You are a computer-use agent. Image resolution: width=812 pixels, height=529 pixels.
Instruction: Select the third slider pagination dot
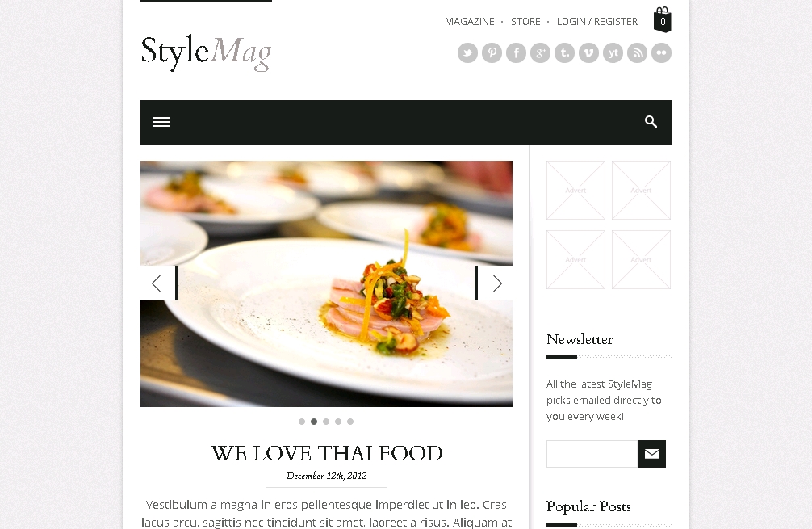pyautogui.click(x=326, y=422)
